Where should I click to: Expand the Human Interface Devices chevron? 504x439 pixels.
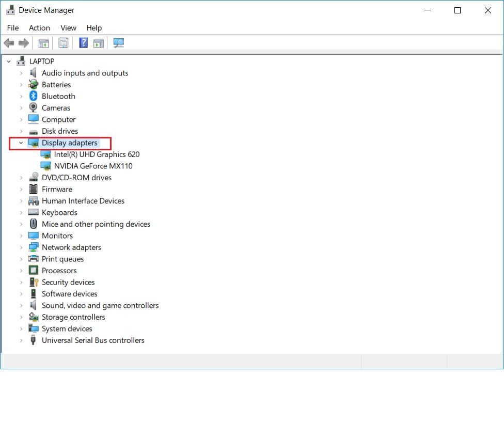(x=21, y=201)
